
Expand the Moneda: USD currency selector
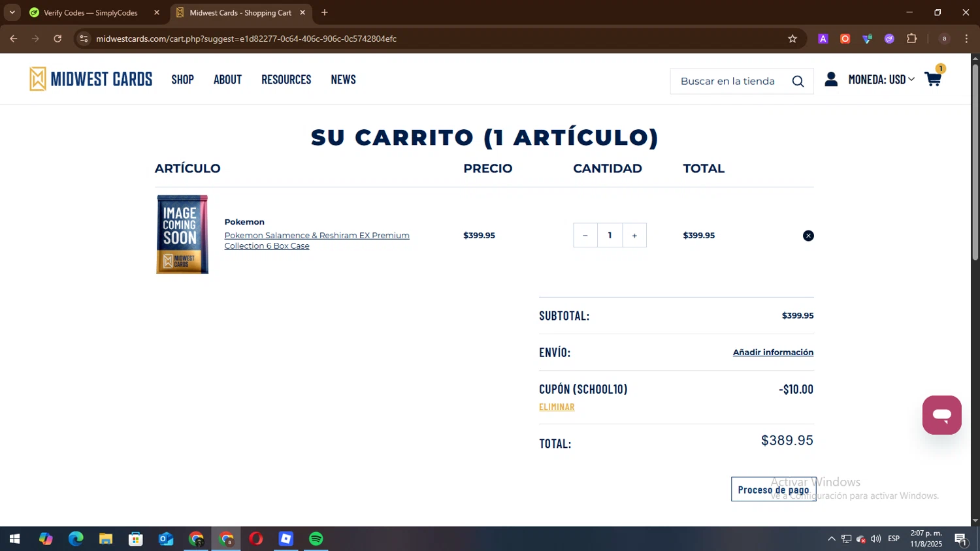(x=881, y=80)
